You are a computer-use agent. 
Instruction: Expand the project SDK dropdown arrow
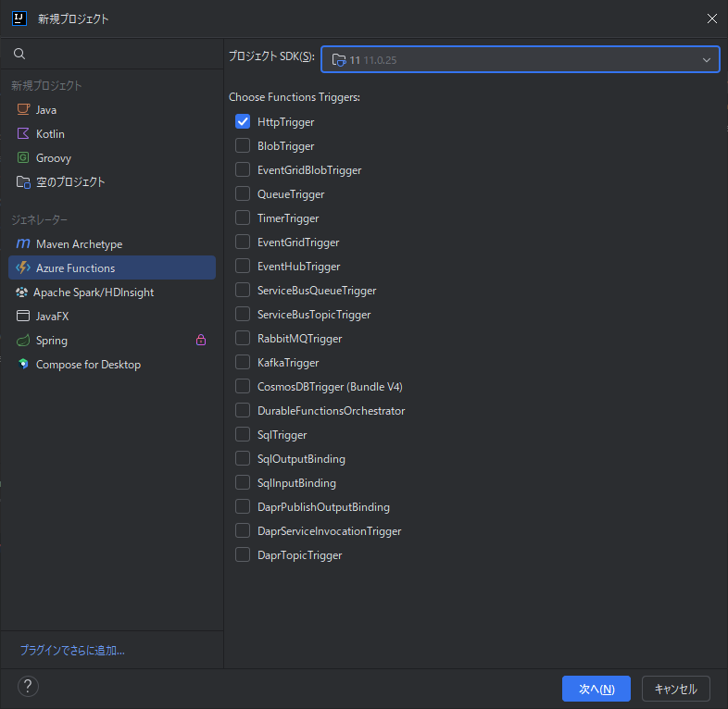pyautogui.click(x=706, y=60)
